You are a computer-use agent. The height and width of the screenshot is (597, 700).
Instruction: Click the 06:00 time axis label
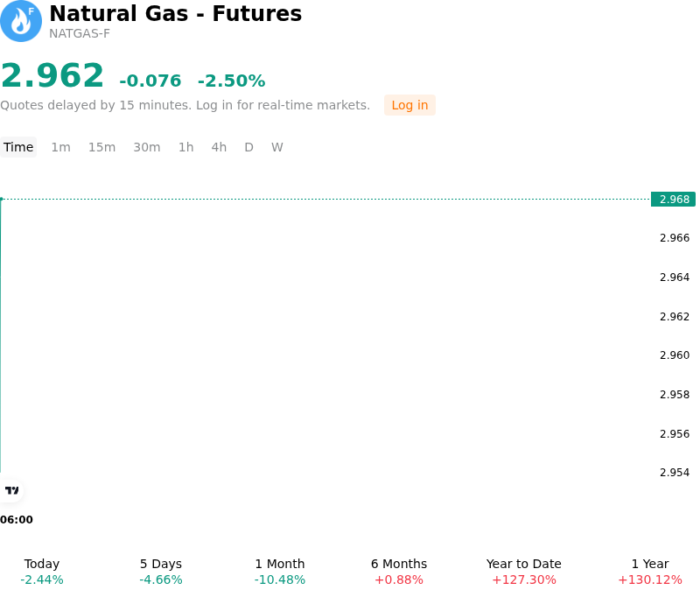pos(17,520)
